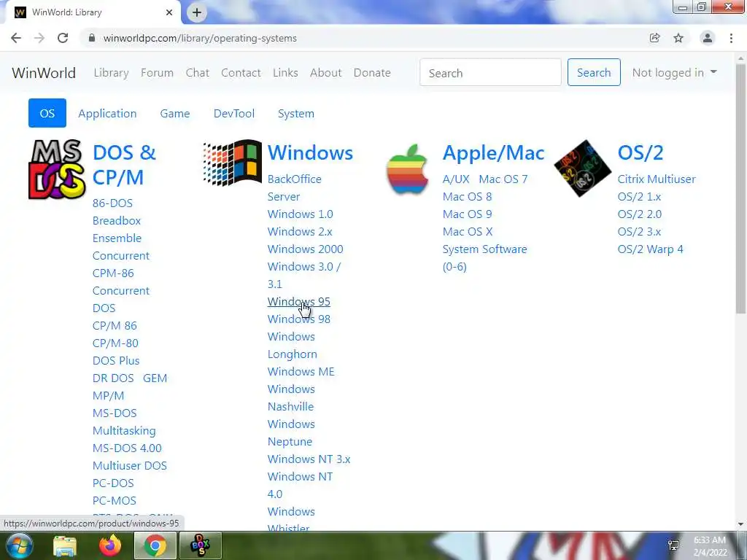The image size is (747, 560).
Task: Click the vertical page scrollbar thumb
Action: 740,189
